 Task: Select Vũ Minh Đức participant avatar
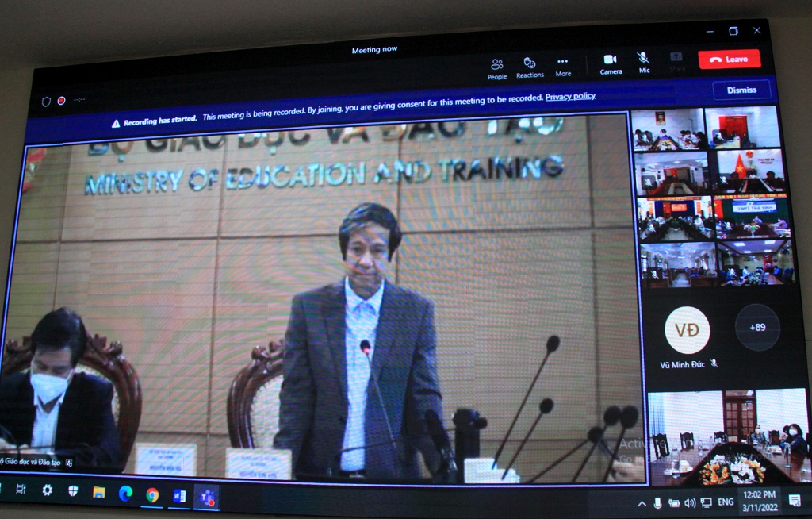coord(687,329)
